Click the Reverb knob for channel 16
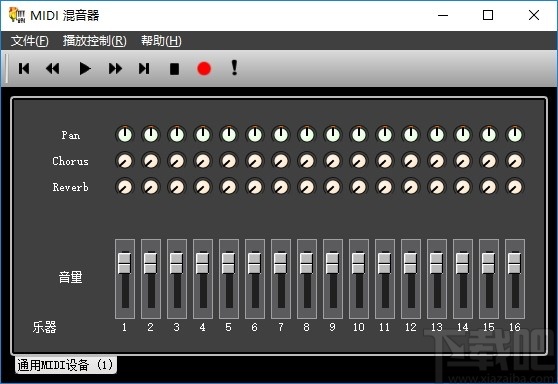558x384 pixels. click(515, 187)
